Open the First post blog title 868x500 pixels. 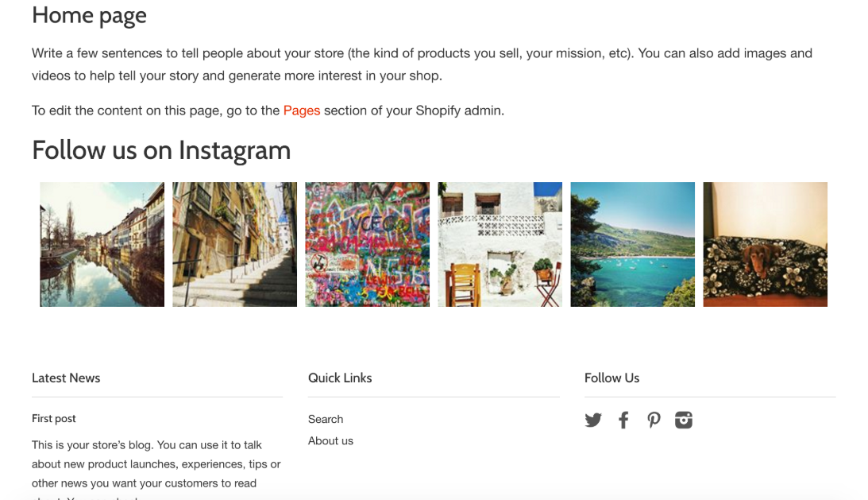click(x=54, y=418)
